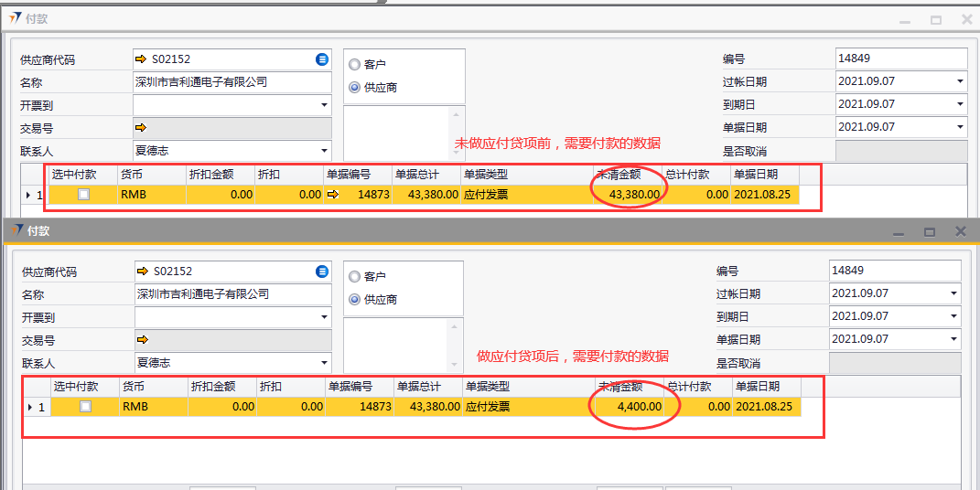Expand 开票到 dropdown in lower window
This screenshot has width=980, height=490.
click(x=326, y=317)
